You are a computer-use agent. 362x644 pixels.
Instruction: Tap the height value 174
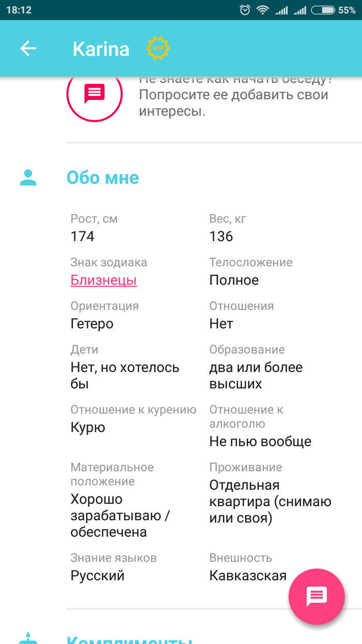(82, 237)
